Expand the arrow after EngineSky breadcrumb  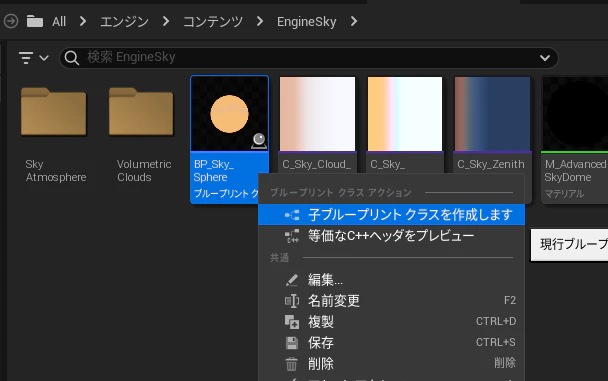point(353,21)
